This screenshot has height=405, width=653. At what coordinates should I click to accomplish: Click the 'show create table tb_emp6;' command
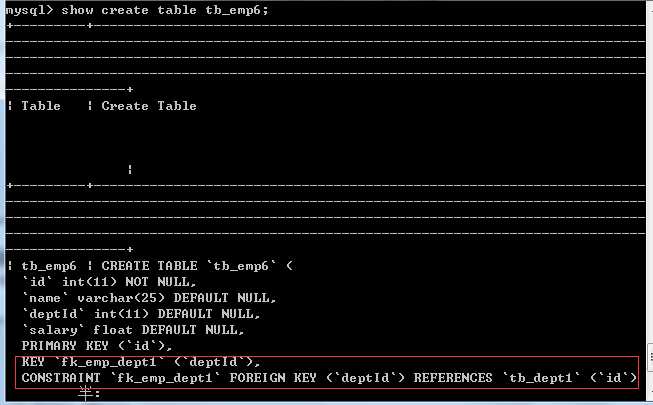click(x=165, y=9)
